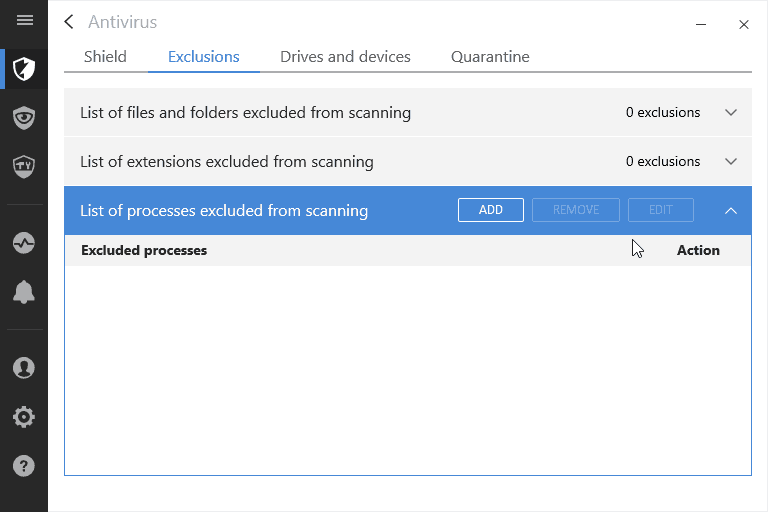Click the empty excluded processes list area

[407, 370]
